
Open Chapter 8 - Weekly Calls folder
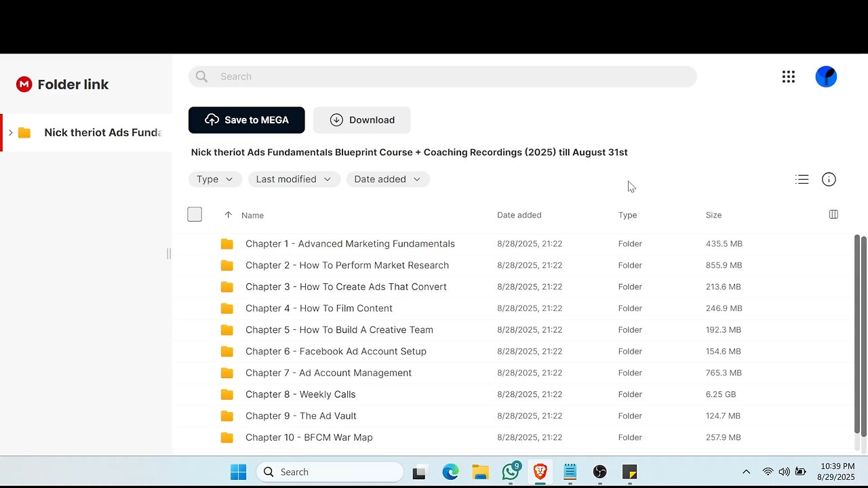click(x=300, y=394)
